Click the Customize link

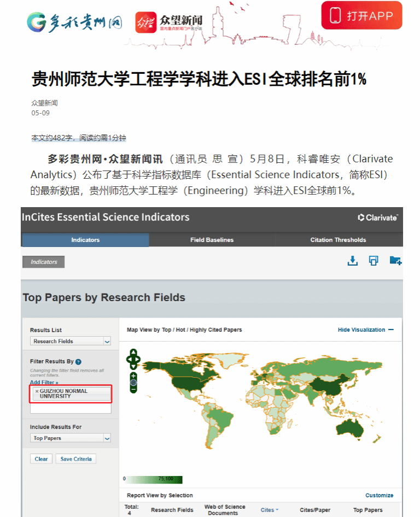click(379, 495)
